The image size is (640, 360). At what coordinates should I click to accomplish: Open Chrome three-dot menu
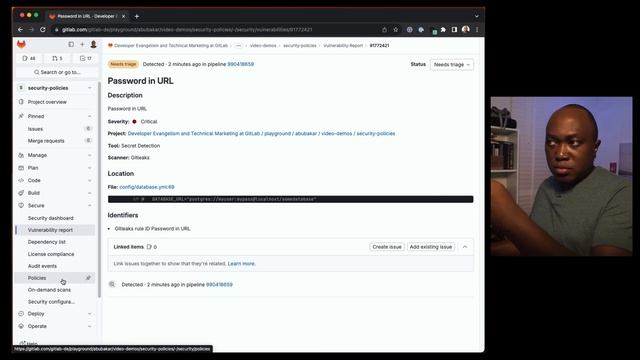(477, 29)
